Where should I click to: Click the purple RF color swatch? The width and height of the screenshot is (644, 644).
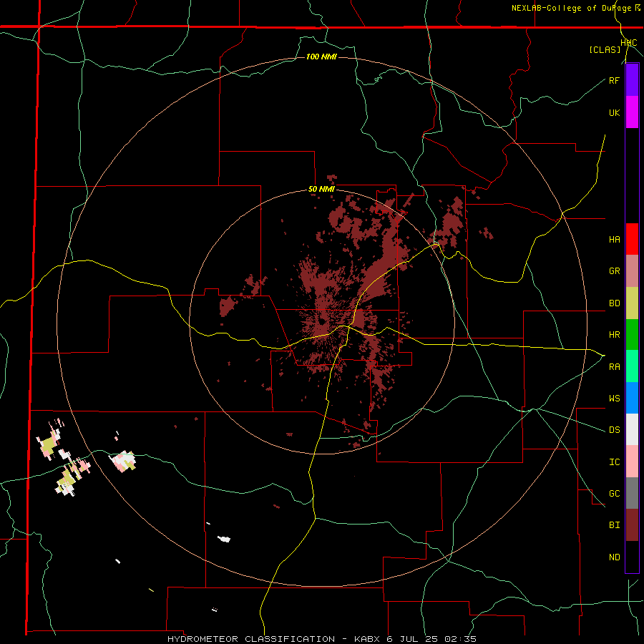632,80
